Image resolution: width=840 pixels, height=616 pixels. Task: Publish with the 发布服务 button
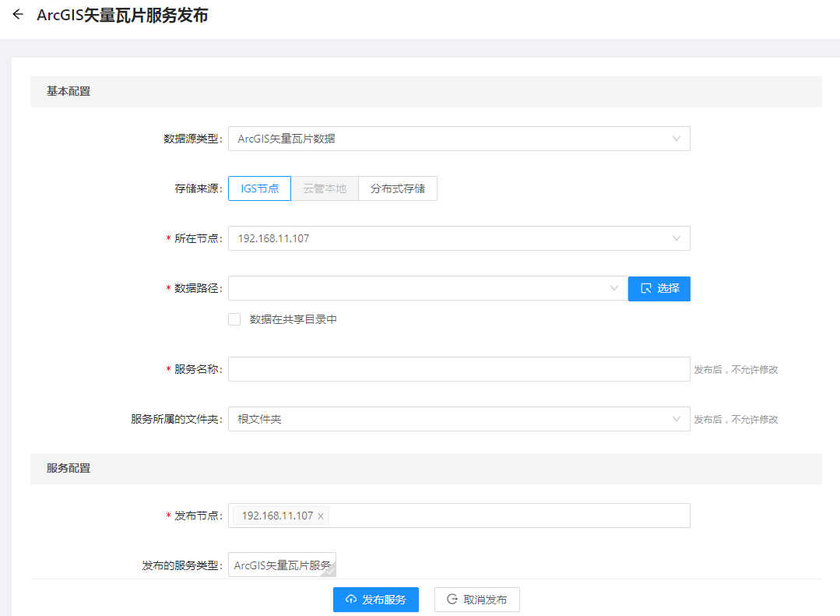click(x=376, y=600)
